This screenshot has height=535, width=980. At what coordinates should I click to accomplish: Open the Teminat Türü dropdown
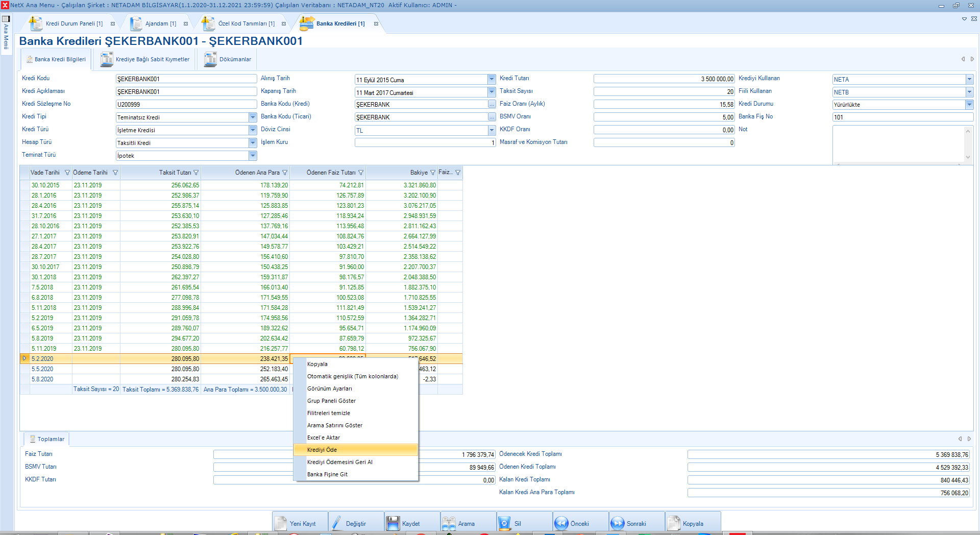click(x=253, y=156)
